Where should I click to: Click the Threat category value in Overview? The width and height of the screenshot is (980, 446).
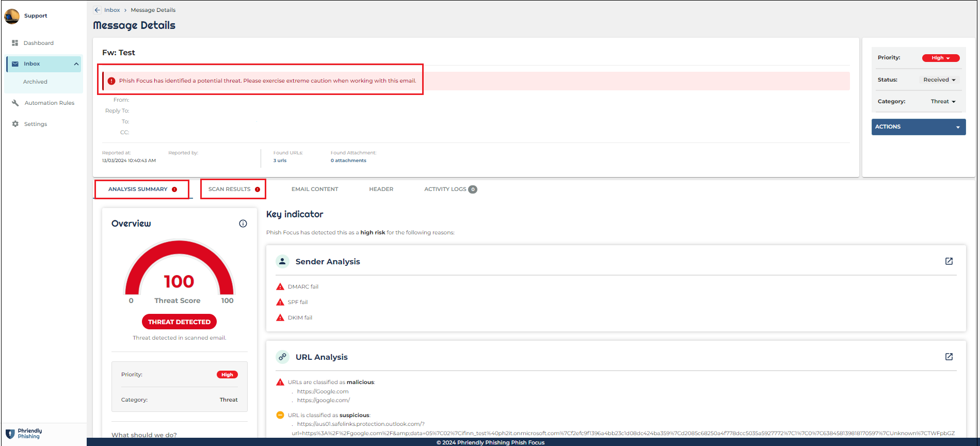[229, 400]
